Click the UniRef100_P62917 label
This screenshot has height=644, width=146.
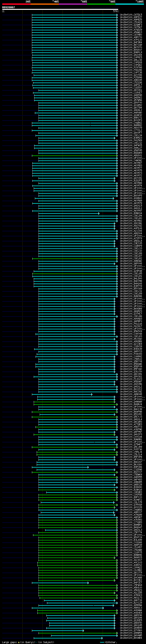131,326
